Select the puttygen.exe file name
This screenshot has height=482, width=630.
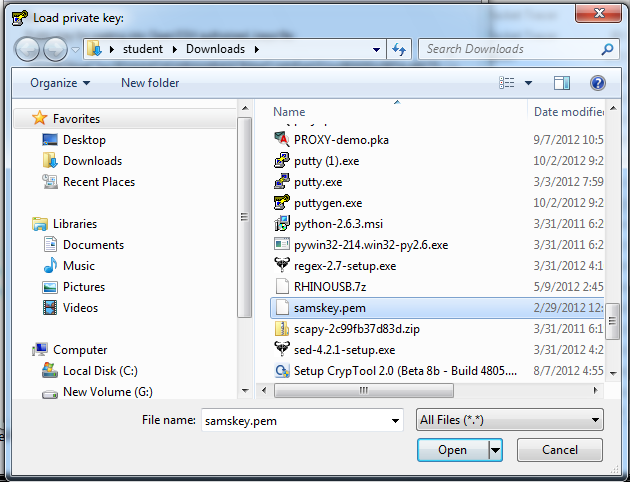point(328,203)
